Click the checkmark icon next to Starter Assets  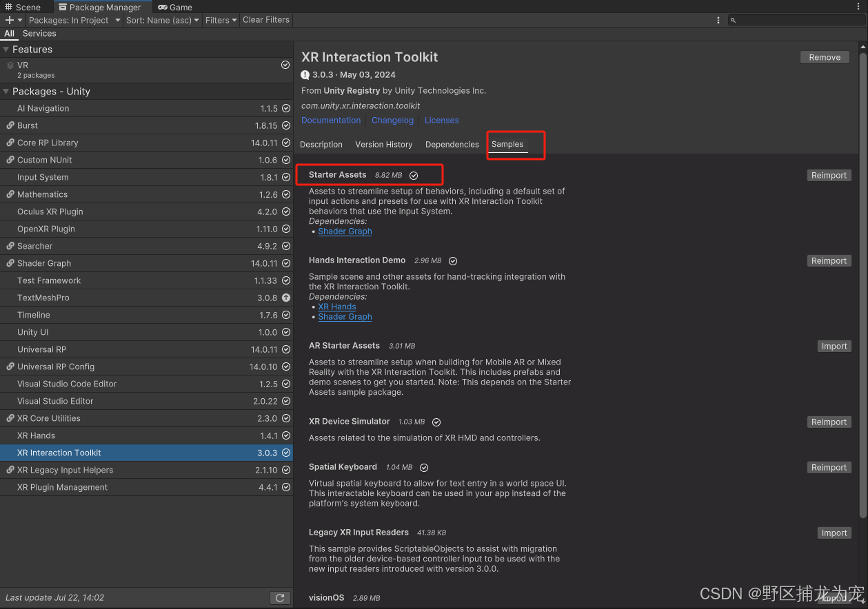point(414,176)
